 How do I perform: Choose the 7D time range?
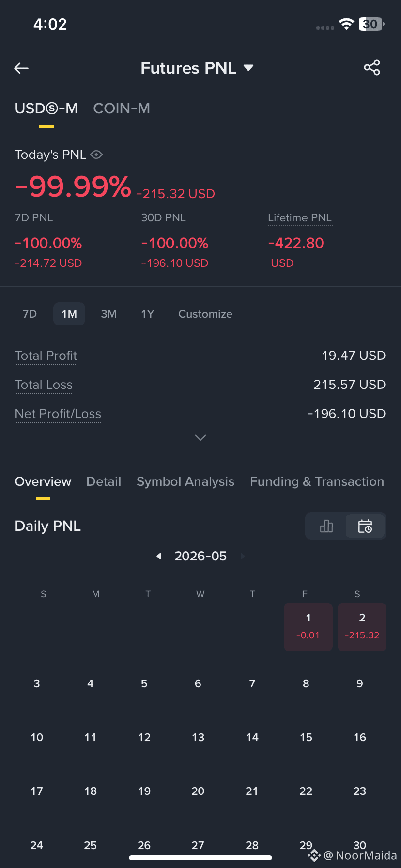[30, 314]
